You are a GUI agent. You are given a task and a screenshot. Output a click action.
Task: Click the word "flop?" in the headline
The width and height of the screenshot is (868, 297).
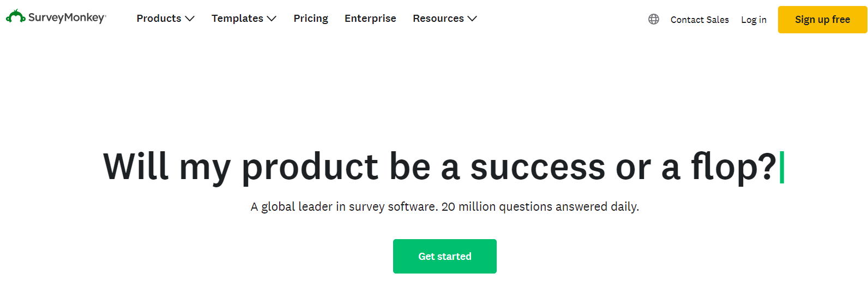tap(733, 166)
